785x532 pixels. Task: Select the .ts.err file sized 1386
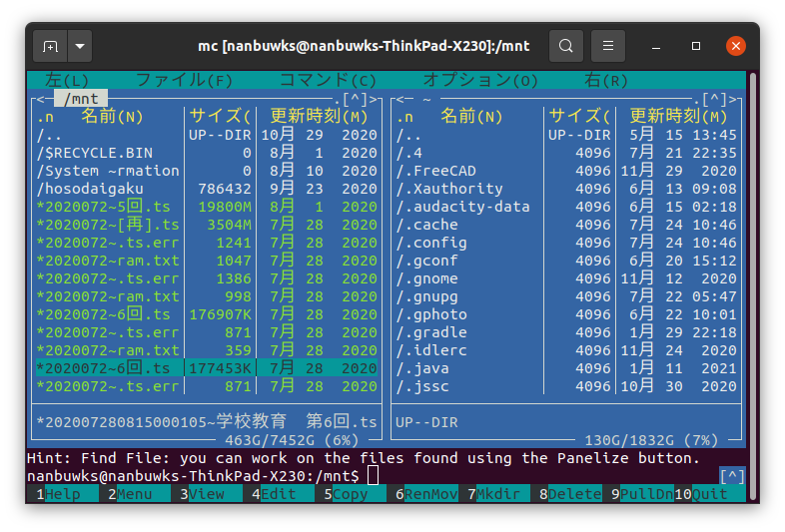pos(207,278)
